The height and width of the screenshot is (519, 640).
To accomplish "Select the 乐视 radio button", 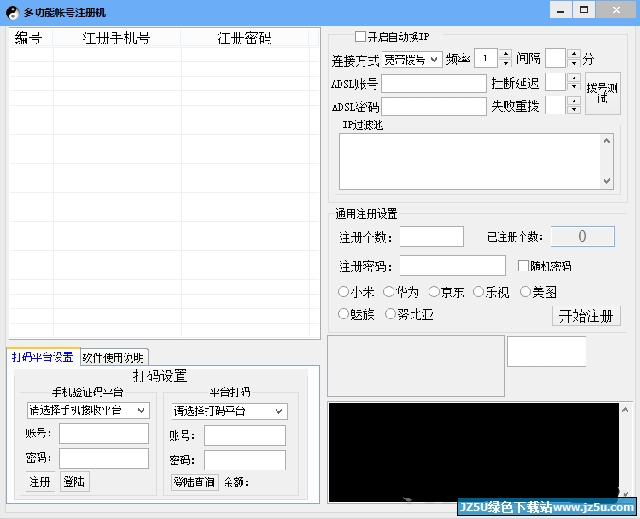I will (x=478, y=291).
